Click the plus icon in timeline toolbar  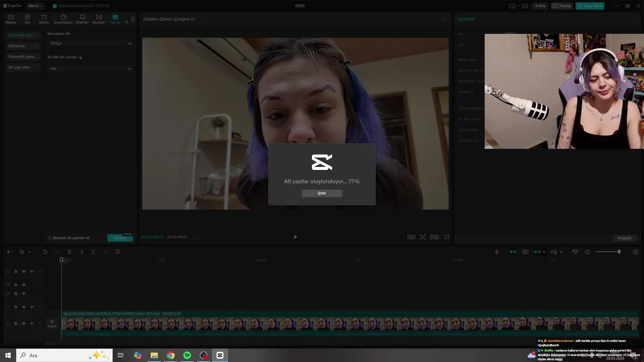8,251
